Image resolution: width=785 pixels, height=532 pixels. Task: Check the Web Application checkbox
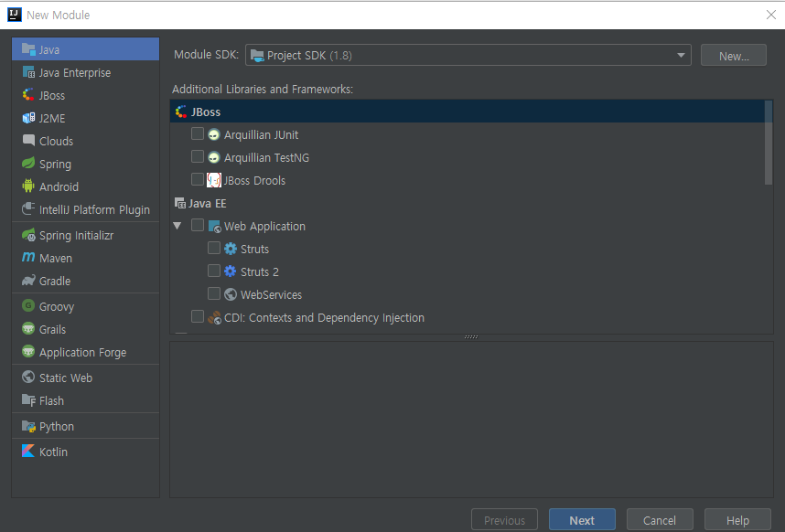198,226
